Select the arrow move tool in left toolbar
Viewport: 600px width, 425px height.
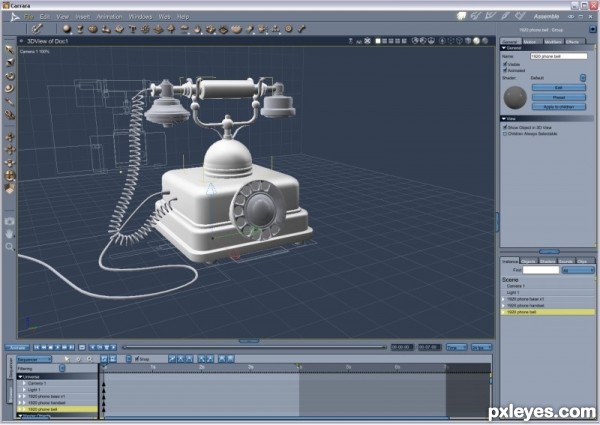tap(10, 49)
